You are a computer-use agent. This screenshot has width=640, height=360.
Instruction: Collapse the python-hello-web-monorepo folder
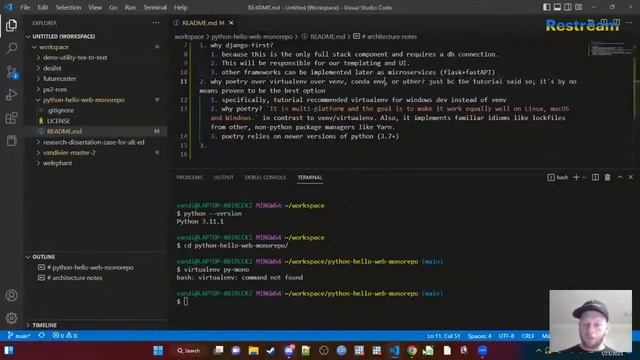click(x=84, y=100)
